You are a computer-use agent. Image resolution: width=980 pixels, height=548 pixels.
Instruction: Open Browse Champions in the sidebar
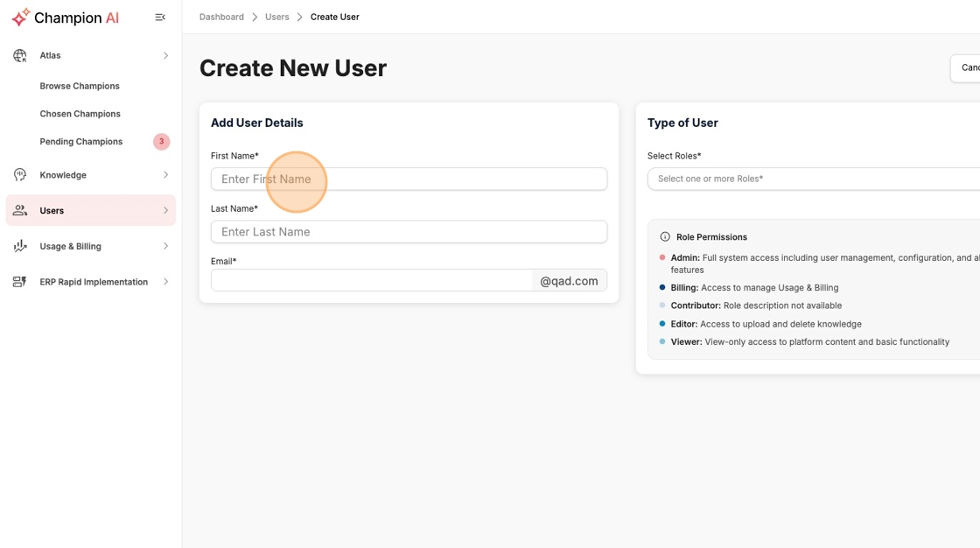[x=80, y=86]
